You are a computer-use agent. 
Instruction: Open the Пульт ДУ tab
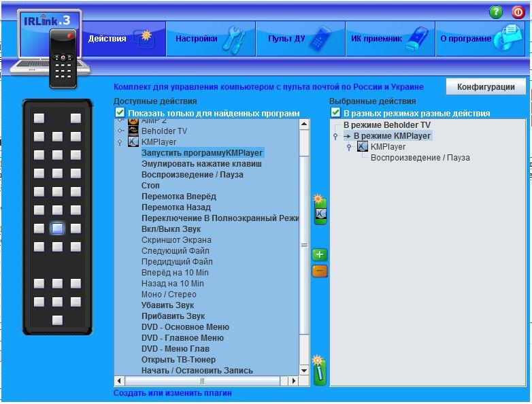pos(301,39)
